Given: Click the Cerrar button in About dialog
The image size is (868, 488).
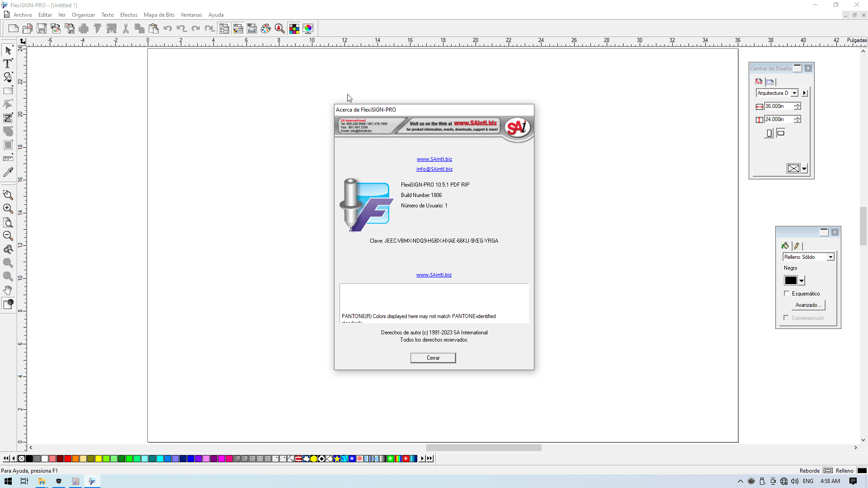Looking at the screenshot, I should coord(433,358).
